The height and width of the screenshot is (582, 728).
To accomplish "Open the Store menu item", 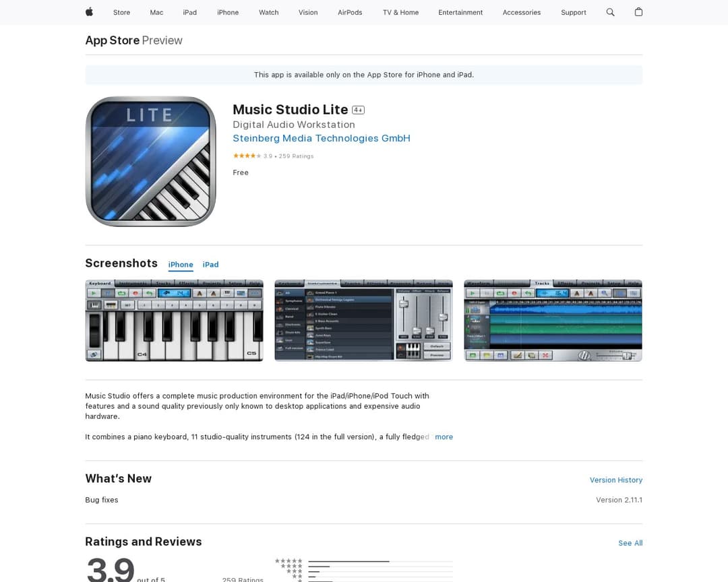I will pos(121,13).
